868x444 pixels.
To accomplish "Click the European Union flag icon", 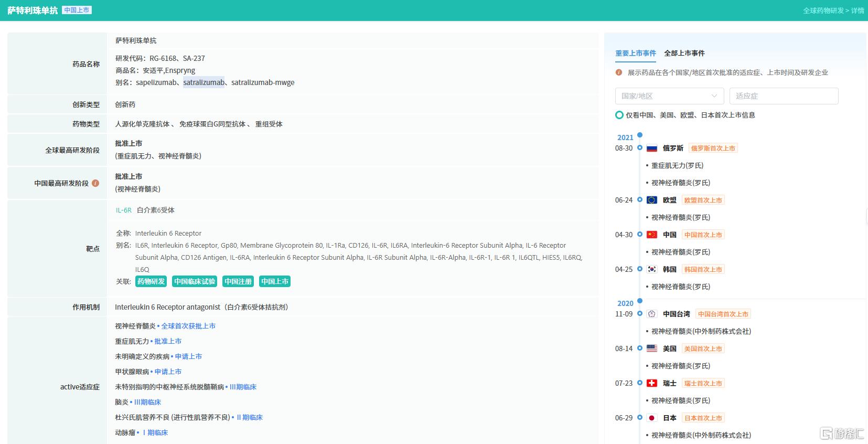I will point(651,200).
